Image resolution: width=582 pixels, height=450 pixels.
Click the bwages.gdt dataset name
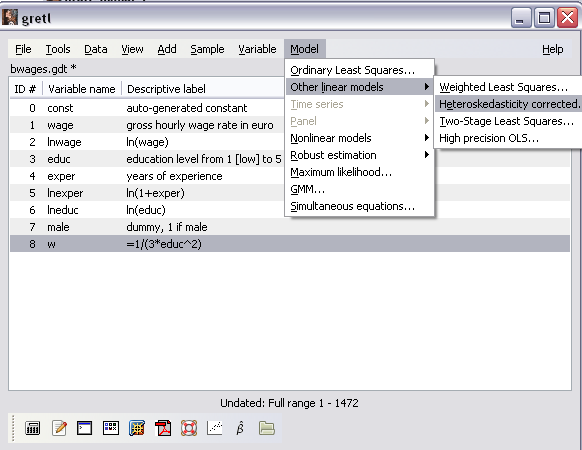pos(39,69)
